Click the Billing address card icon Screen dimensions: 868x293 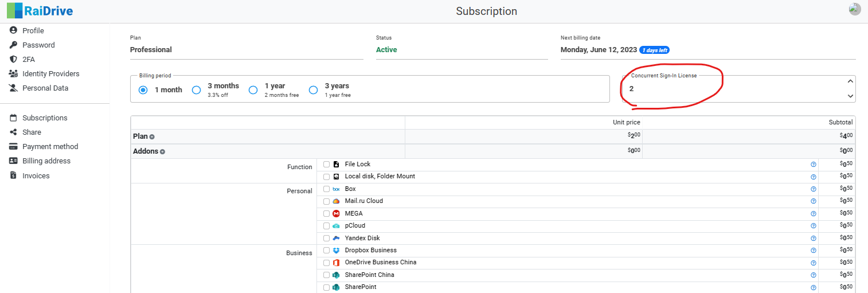coord(13,161)
